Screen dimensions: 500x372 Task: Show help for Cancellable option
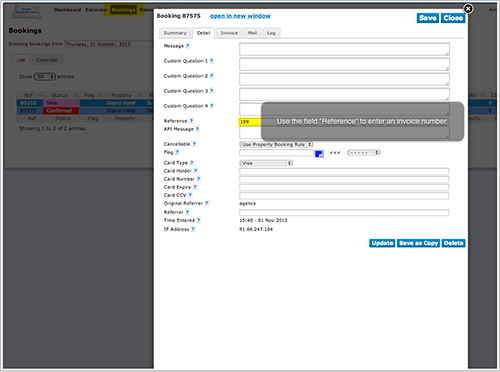click(x=194, y=144)
